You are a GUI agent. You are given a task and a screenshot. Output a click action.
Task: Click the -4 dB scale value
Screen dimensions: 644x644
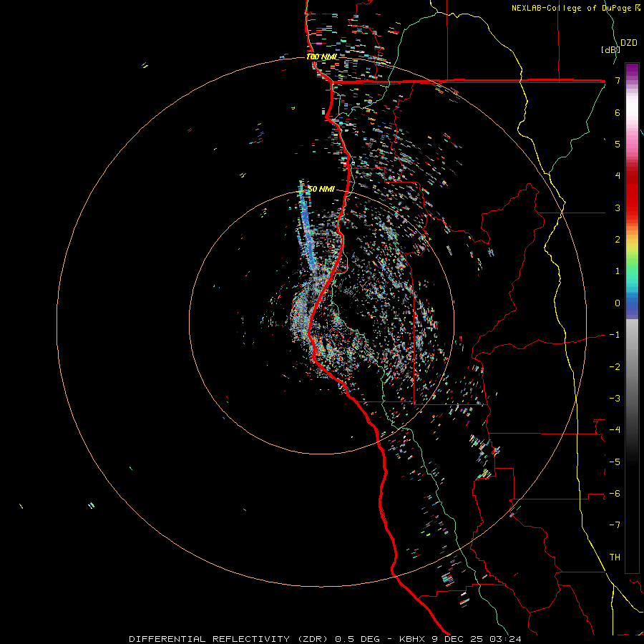tap(615, 430)
